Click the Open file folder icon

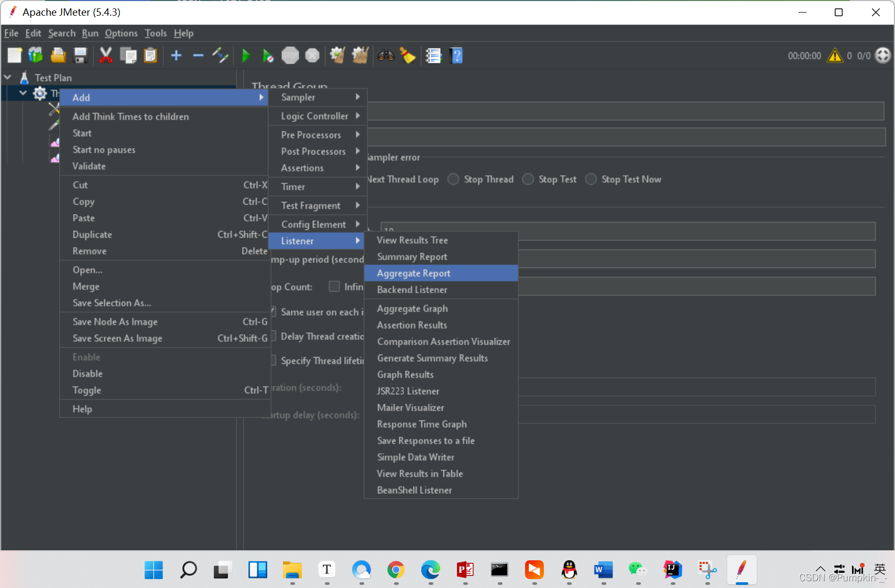click(58, 56)
